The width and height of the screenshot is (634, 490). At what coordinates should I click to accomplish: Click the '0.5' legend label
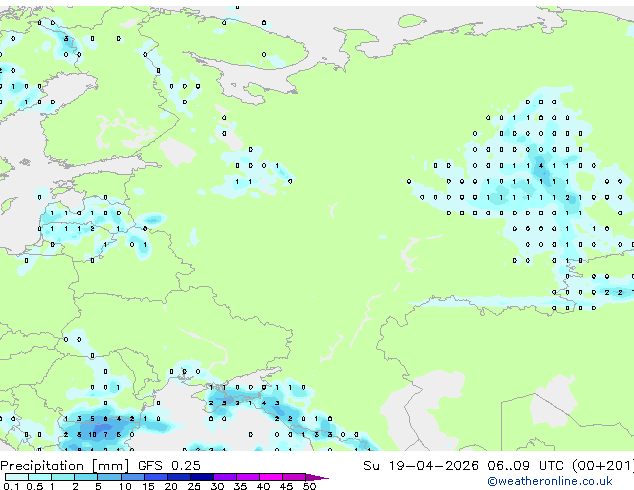pos(35,486)
